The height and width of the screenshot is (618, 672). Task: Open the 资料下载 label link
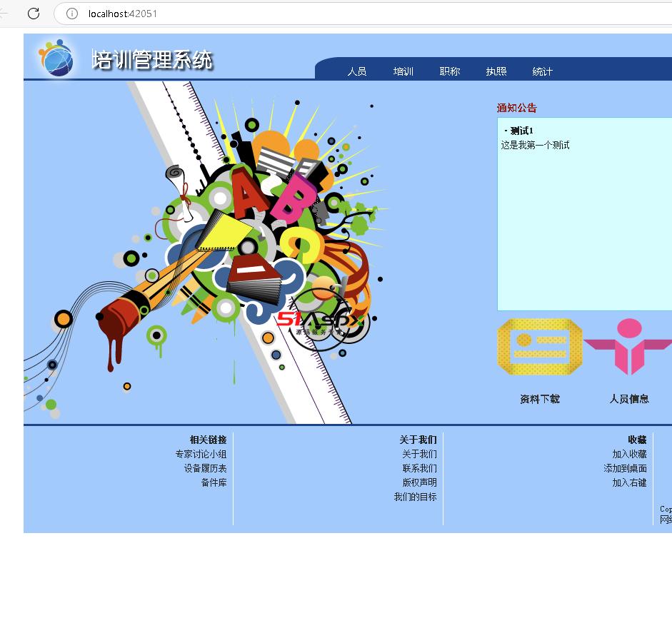[x=540, y=399]
